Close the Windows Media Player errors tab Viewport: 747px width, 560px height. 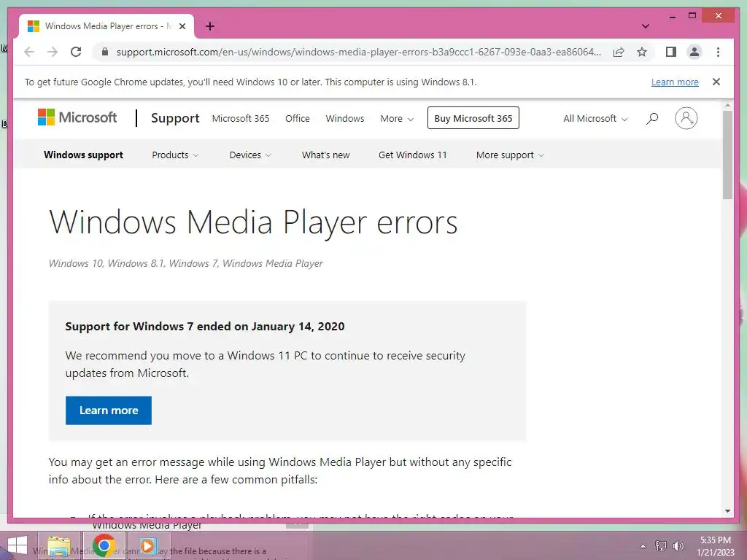coord(182,26)
